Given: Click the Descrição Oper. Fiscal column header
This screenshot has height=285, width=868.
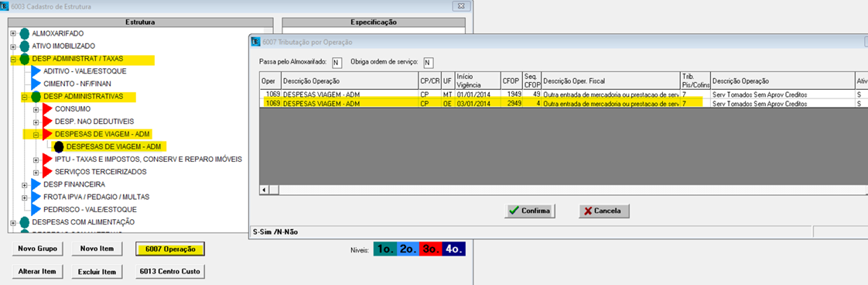Looking at the screenshot, I should [x=611, y=81].
